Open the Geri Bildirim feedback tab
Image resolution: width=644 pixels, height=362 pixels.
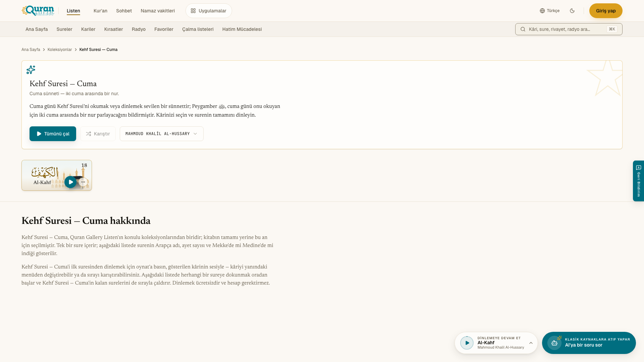point(638,181)
